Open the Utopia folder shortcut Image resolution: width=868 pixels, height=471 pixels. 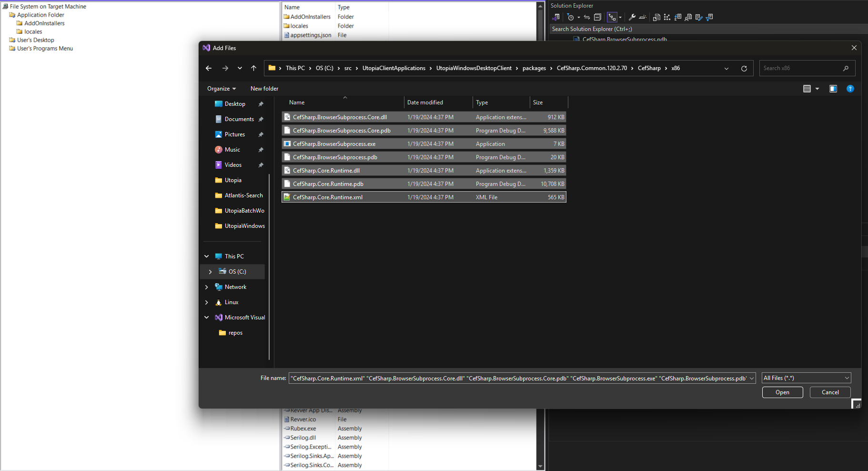(233, 180)
